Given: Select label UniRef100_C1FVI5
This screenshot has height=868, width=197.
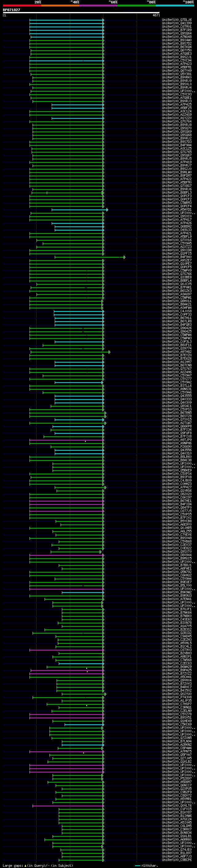Looking at the screenshot, I should (x=177, y=809).
